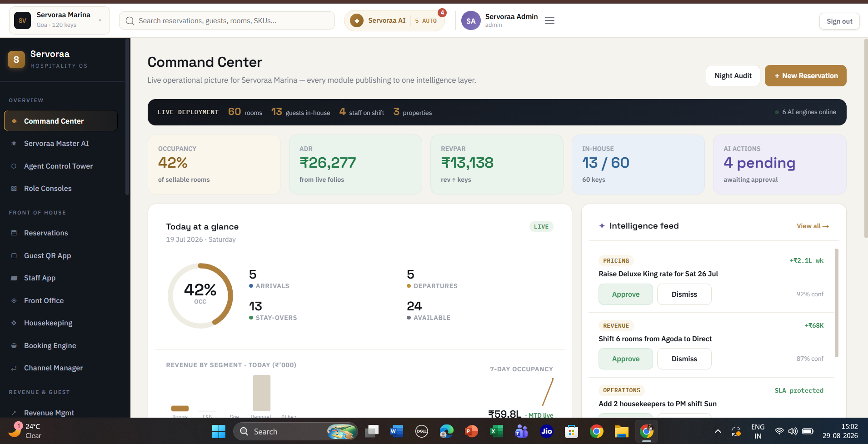Click the Channel Manager arrows icon
Screen dimensions: 868x444
click(x=14, y=368)
